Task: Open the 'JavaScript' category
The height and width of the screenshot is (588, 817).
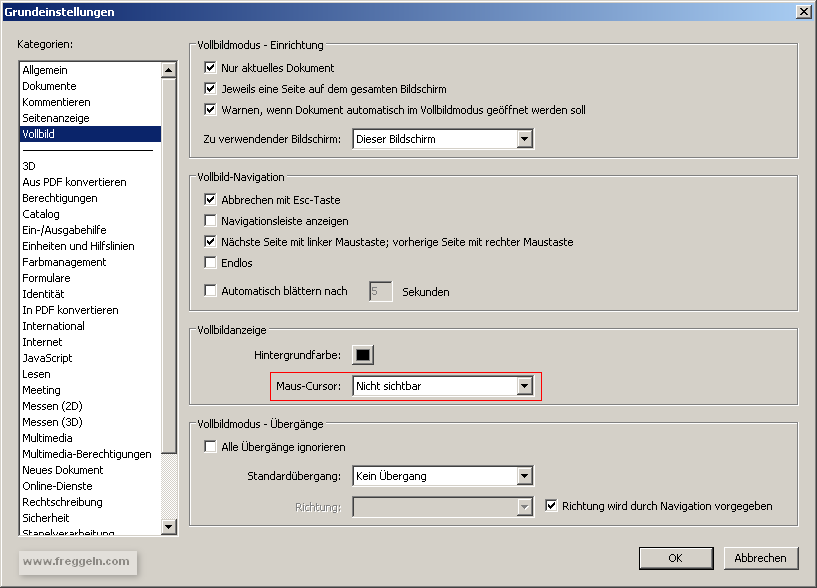Action: click(47, 358)
